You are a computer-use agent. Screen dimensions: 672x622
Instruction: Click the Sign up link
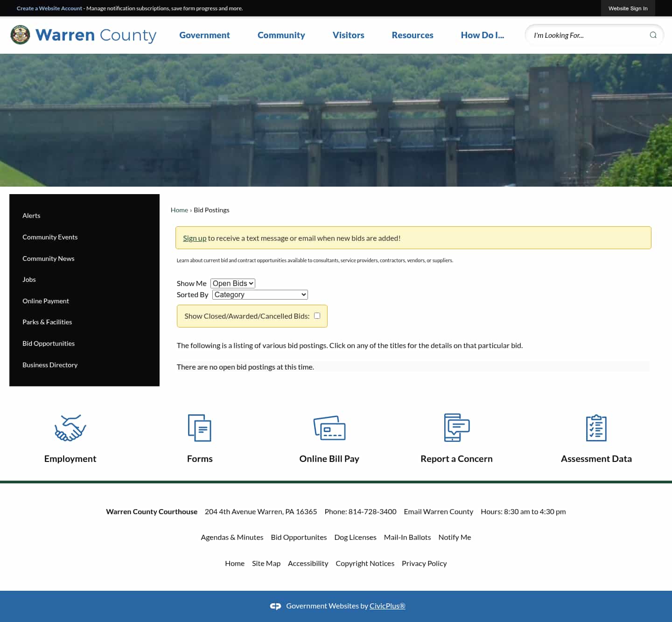click(x=195, y=238)
